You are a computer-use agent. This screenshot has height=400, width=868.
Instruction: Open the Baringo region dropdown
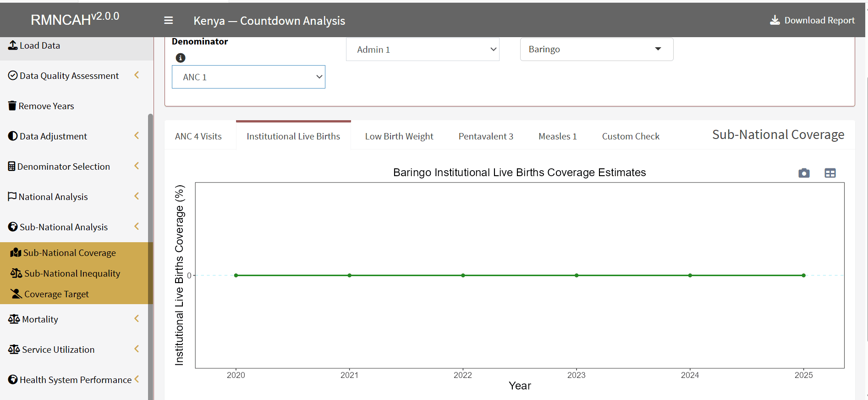tap(597, 49)
